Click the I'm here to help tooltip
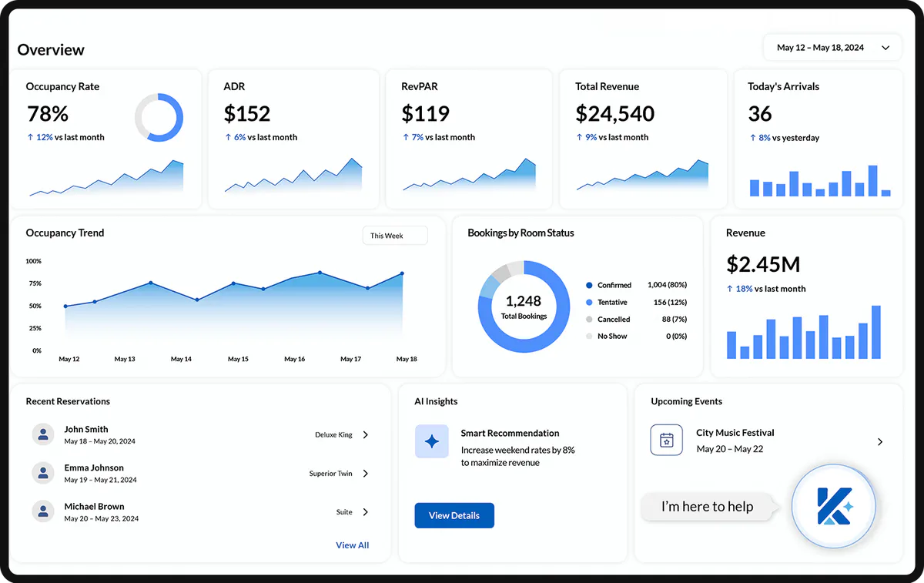This screenshot has height=583, width=924. click(707, 507)
